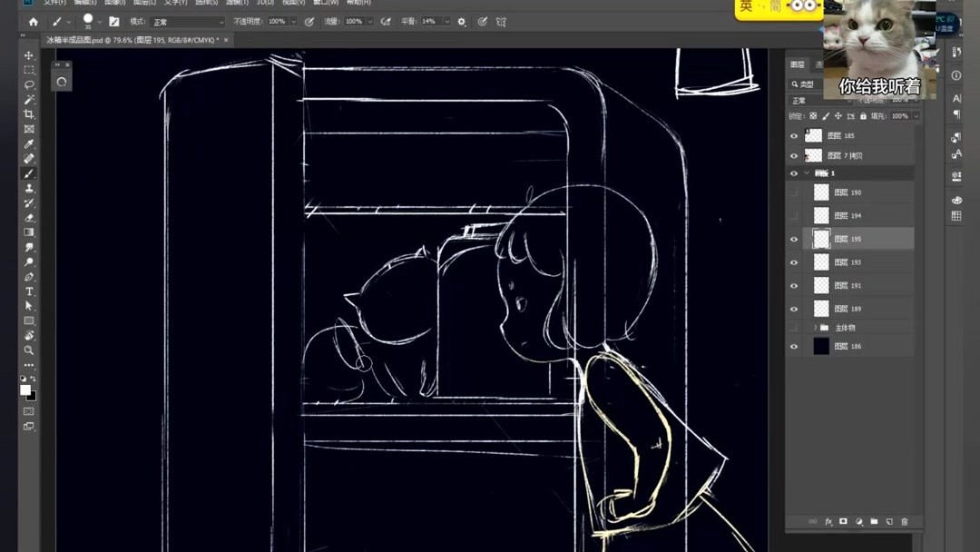This screenshot has height=552, width=980.
Task: Open the 不透明度 opacity dropdown arrow
Action: [x=293, y=22]
